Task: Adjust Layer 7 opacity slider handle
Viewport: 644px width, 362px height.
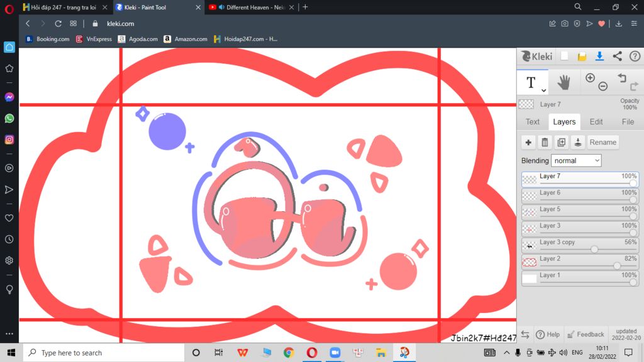Action: 633,183
